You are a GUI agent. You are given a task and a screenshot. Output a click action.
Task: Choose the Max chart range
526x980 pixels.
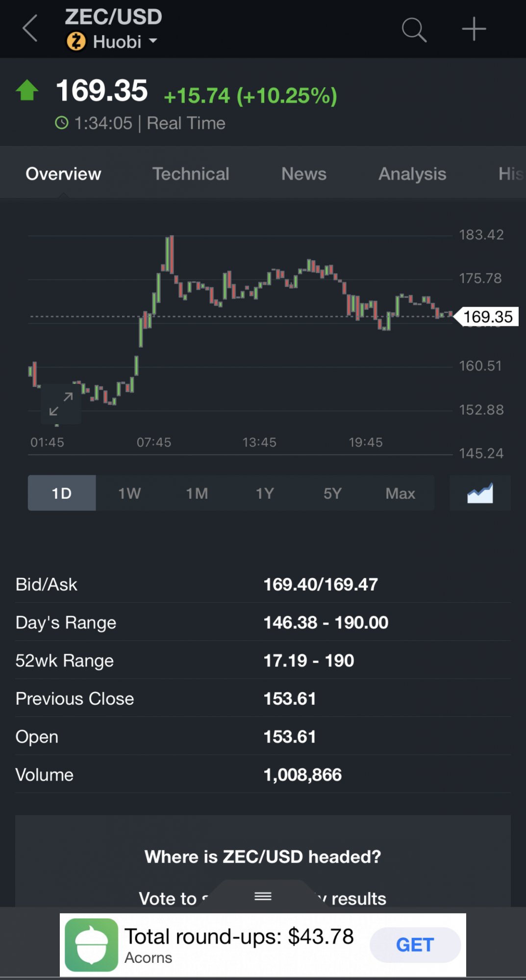coord(400,493)
